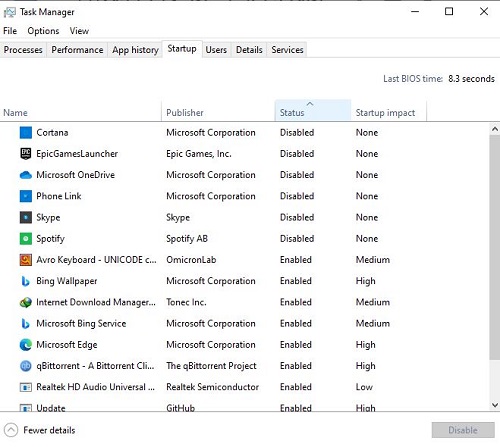
Task: Select the Startup tab
Action: pyautogui.click(x=182, y=49)
